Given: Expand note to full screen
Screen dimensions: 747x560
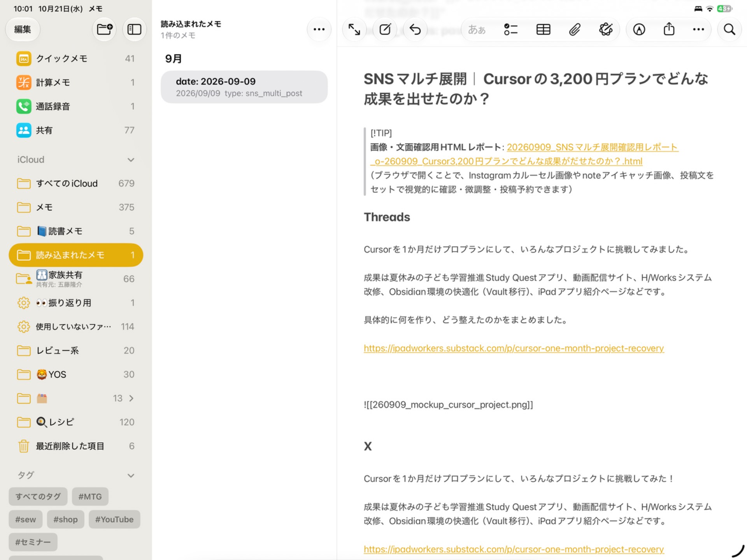Looking at the screenshot, I should 354,29.
